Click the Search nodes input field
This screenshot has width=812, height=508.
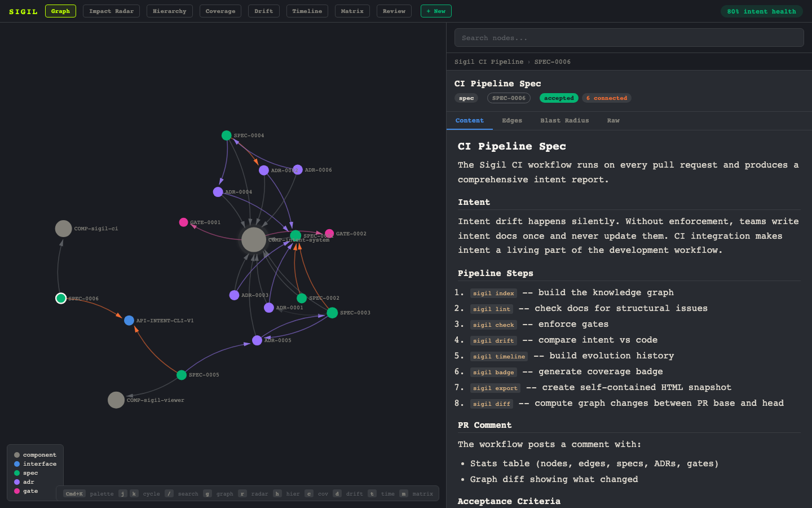pyautogui.click(x=628, y=37)
